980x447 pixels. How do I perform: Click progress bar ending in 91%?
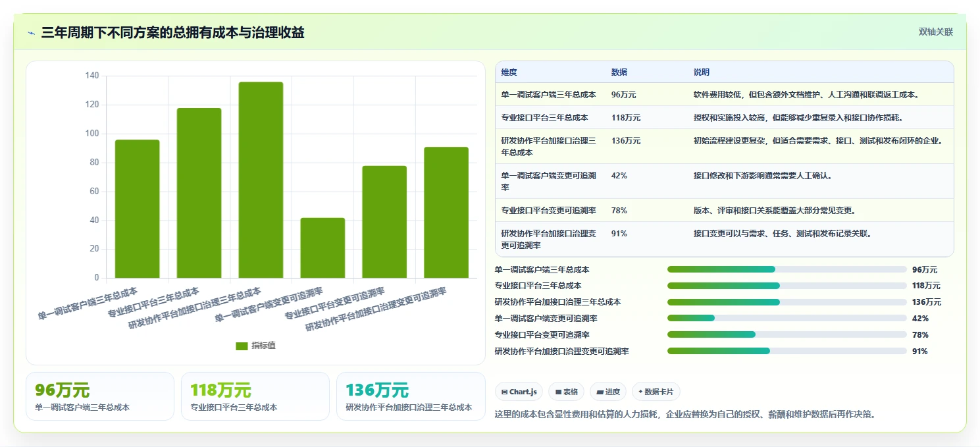click(787, 351)
